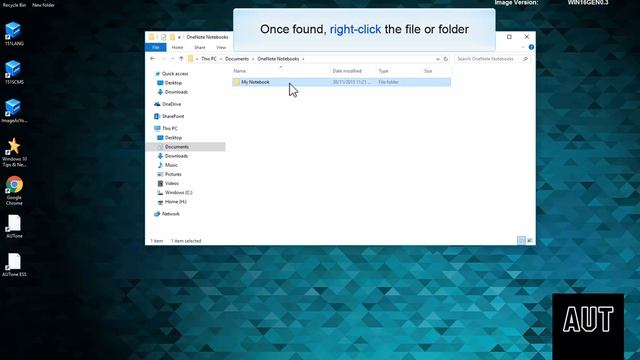
Task: Close the File Explorer window
Action: click(527, 37)
